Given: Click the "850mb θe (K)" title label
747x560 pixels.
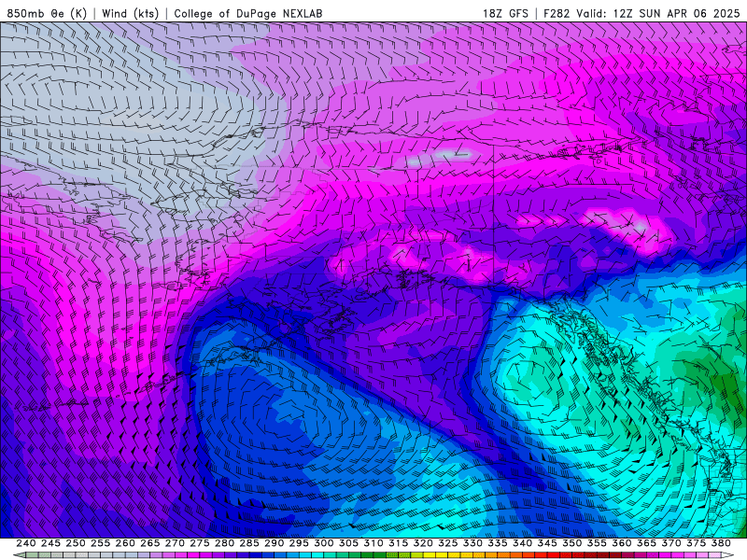Looking at the screenshot, I should [x=47, y=13].
